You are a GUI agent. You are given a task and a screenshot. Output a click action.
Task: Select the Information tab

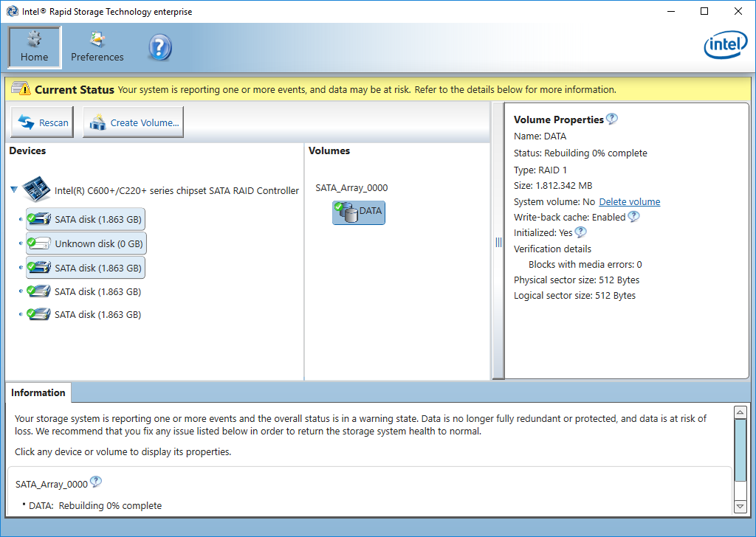pyautogui.click(x=38, y=392)
